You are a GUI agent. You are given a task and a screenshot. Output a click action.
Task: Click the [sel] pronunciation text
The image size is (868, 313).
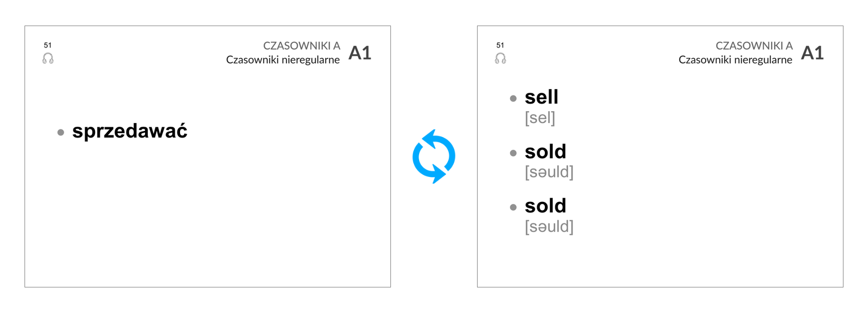pos(540,118)
